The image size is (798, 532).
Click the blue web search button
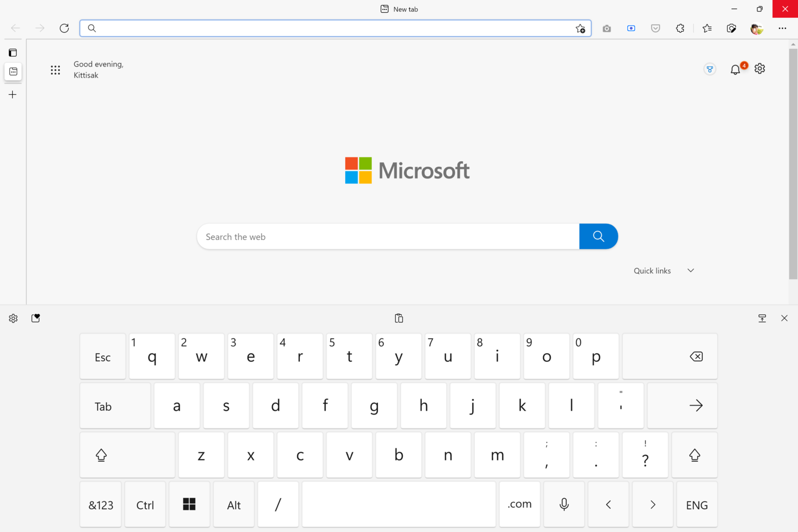(x=598, y=237)
